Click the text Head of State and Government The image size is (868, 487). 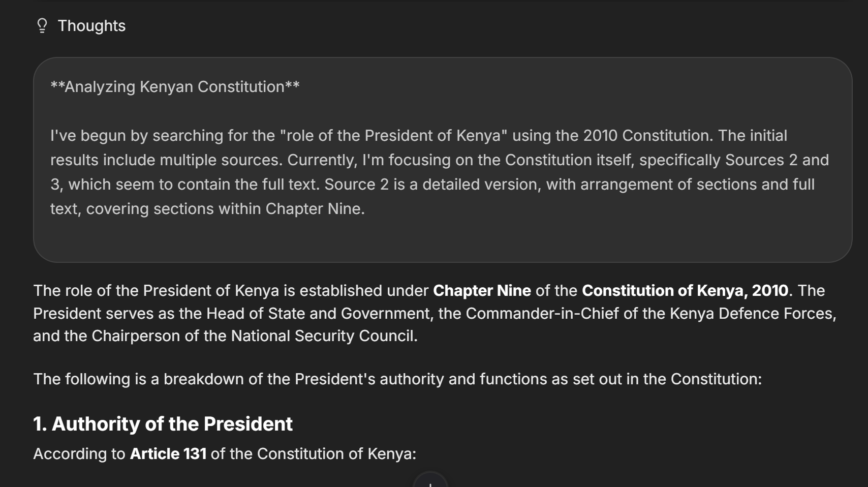click(318, 313)
